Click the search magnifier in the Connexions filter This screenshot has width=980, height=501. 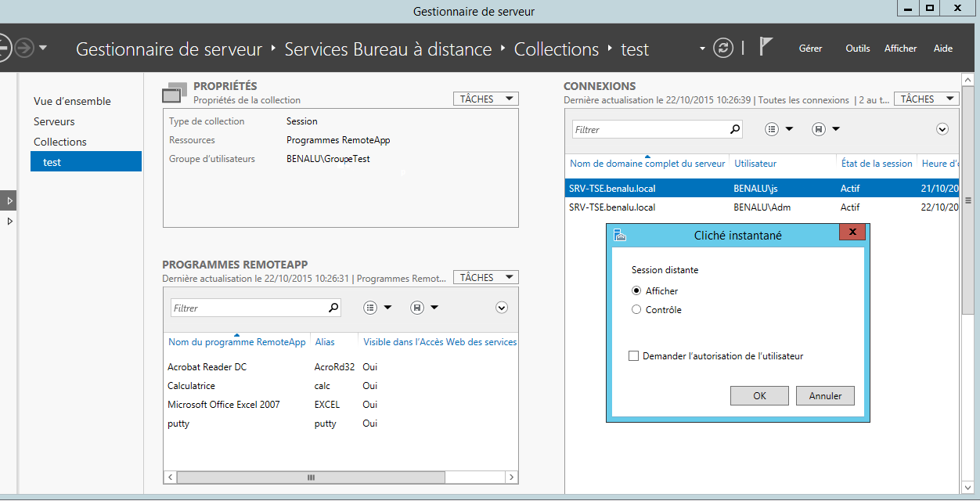734,129
